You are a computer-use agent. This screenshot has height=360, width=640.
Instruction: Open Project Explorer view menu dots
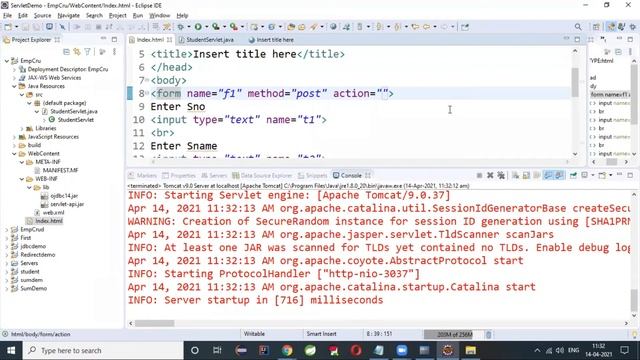click(x=115, y=52)
